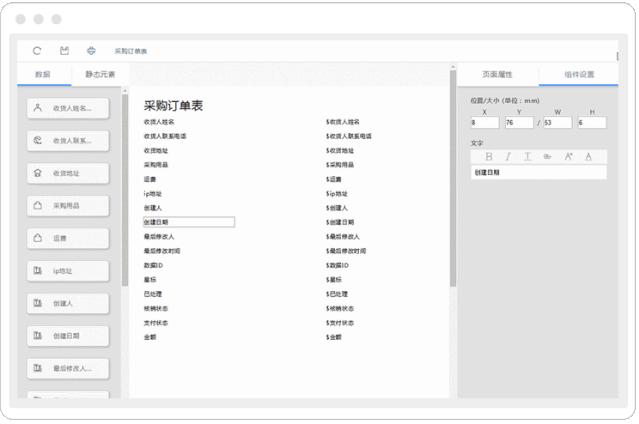Switch to the 数据 tab
Viewport: 639px width, 424px height.
point(43,74)
